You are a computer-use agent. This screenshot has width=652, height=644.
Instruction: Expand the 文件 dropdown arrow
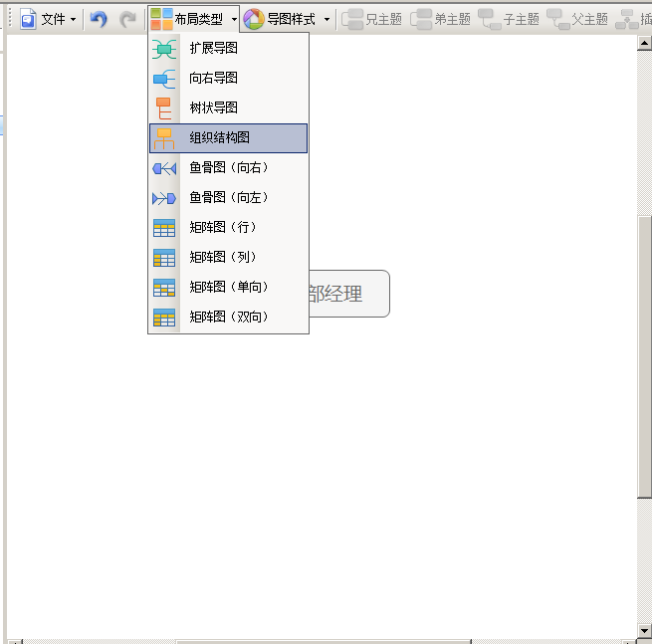73,19
